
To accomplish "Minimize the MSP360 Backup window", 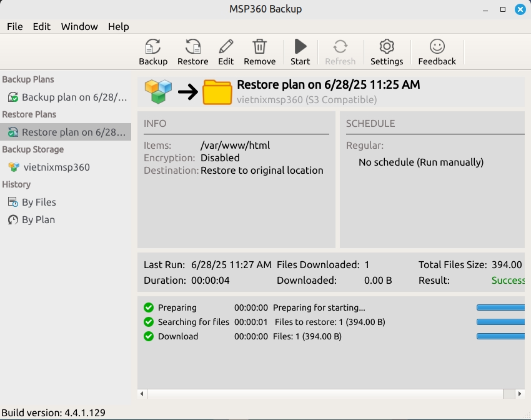I will (x=485, y=9).
